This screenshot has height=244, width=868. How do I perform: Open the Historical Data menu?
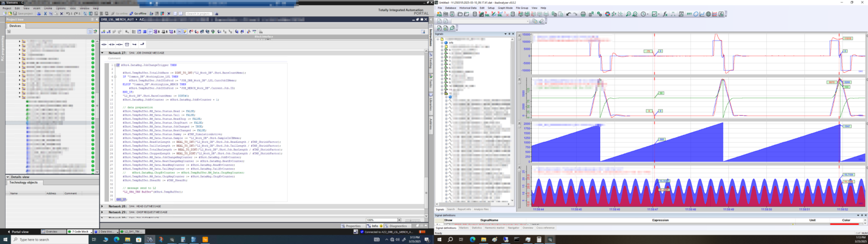[467, 8]
